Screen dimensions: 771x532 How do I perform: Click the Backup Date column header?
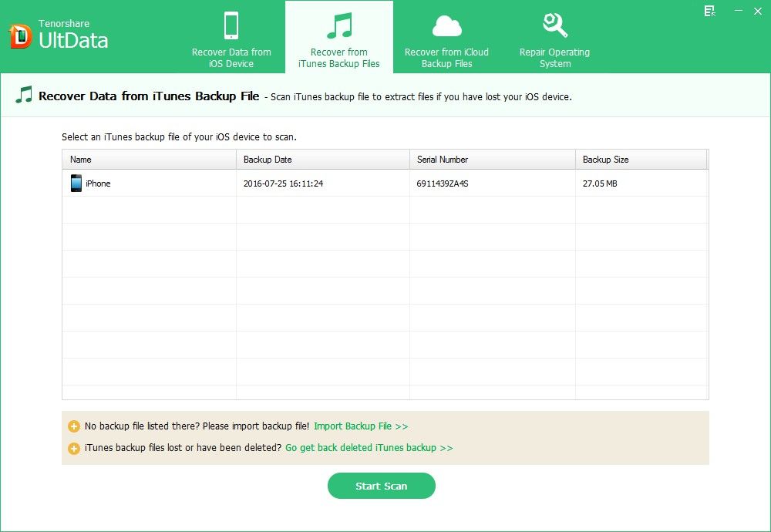(x=267, y=159)
